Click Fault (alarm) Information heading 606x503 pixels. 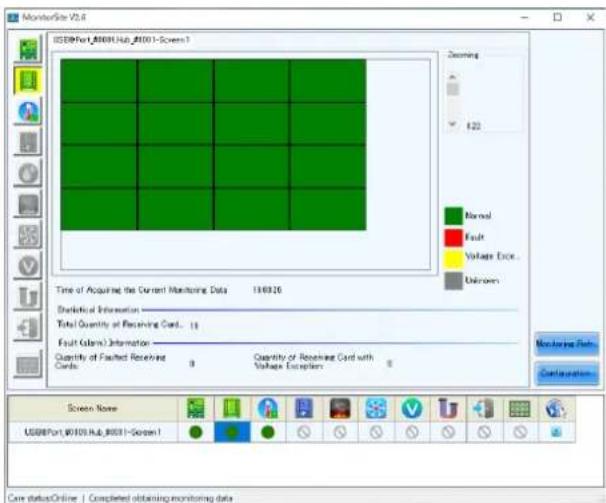(x=104, y=343)
